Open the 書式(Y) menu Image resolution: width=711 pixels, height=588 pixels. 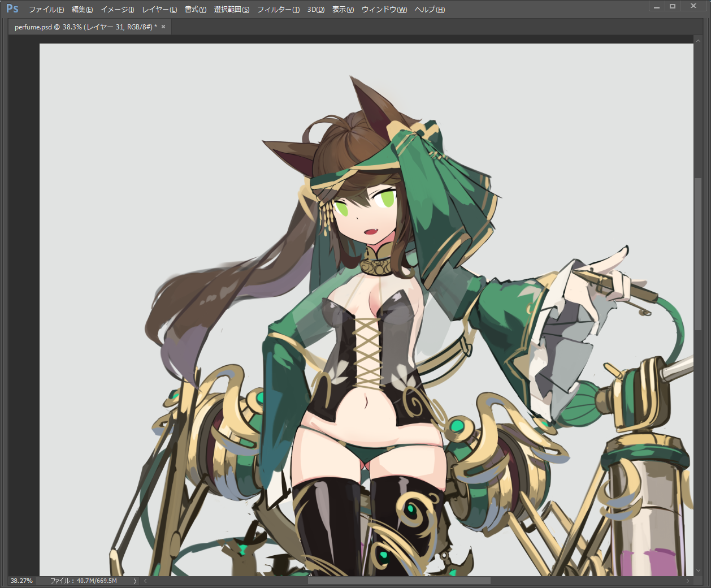pos(196,10)
